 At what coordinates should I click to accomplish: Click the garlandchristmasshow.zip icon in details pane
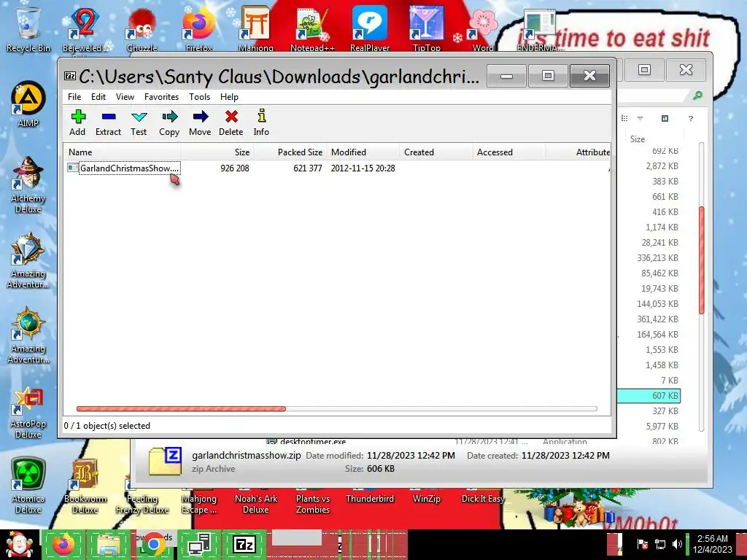165,461
